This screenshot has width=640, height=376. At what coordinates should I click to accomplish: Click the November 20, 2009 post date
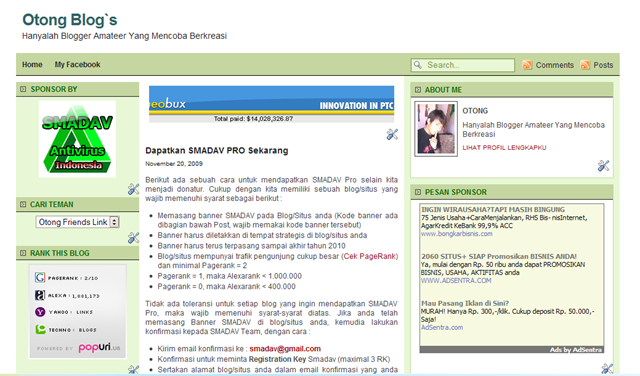[x=174, y=164]
